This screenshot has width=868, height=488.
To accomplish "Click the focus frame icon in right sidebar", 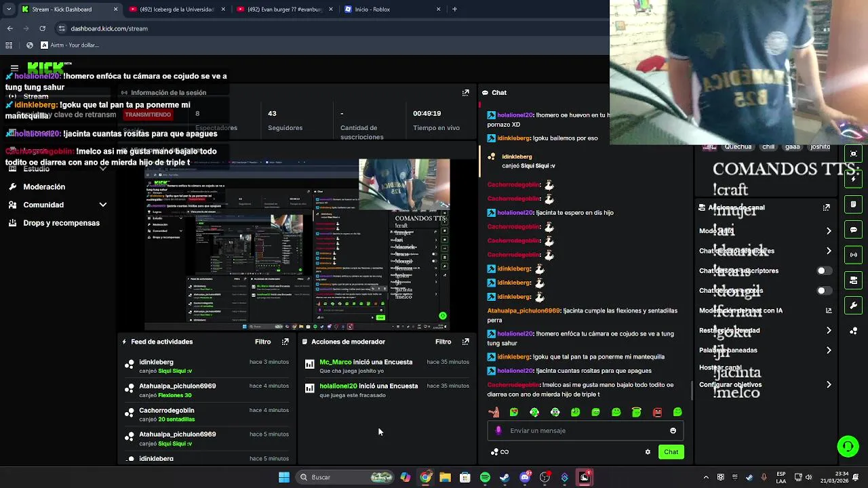I will click(854, 154).
